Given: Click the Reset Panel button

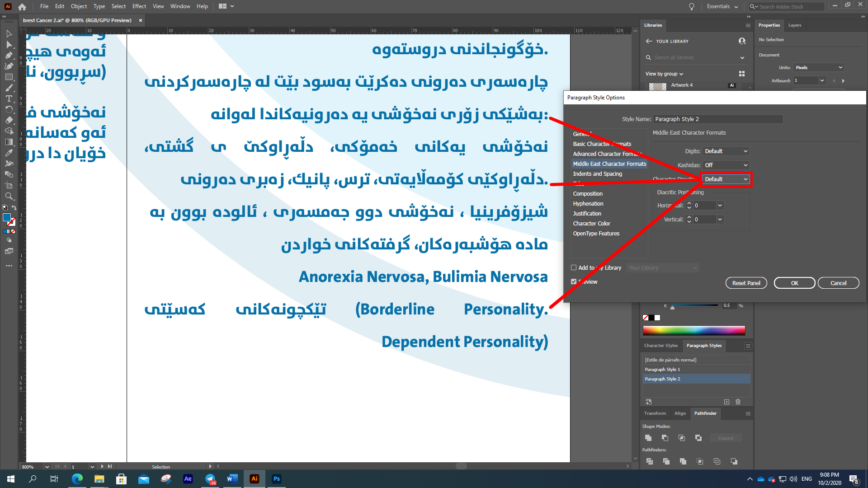Looking at the screenshot, I should click(746, 282).
